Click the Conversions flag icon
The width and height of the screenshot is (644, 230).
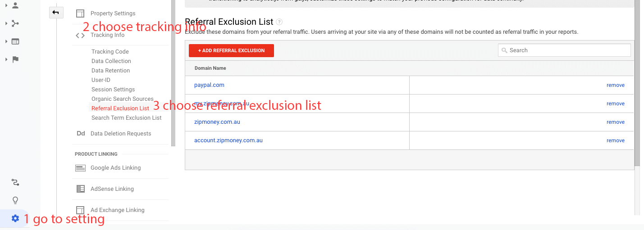point(15,59)
